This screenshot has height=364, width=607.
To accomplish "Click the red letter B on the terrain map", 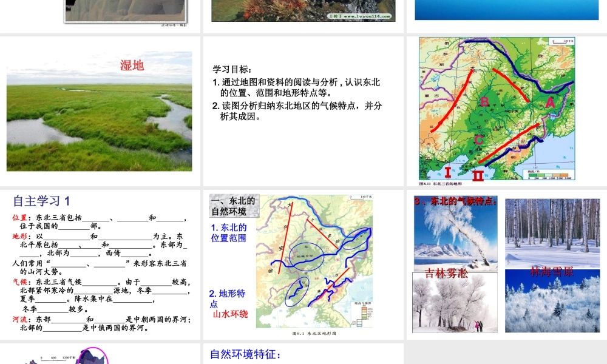I will pos(484,102).
